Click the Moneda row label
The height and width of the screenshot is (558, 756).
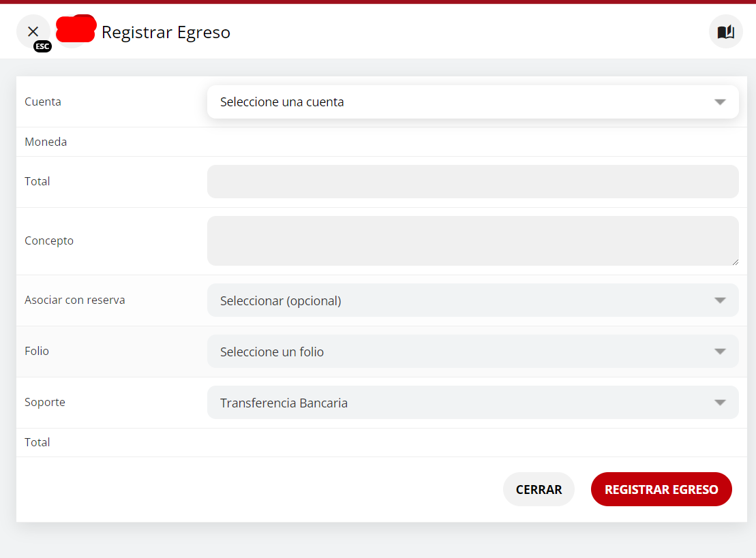point(46,142)
